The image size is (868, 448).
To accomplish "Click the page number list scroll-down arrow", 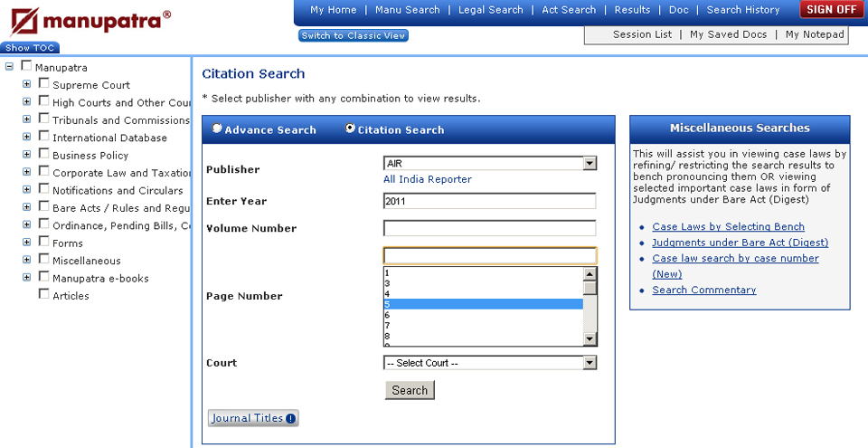I will coord(590,338).
